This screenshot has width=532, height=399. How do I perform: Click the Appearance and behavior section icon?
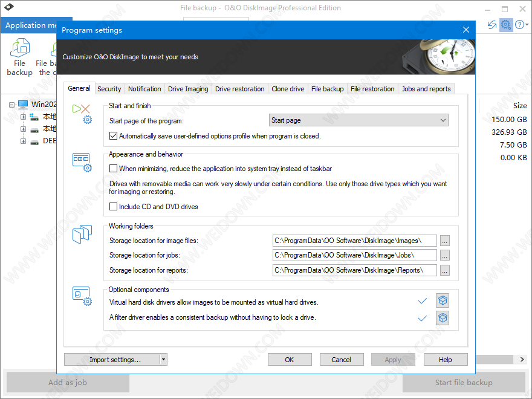[x=82, y=162]
